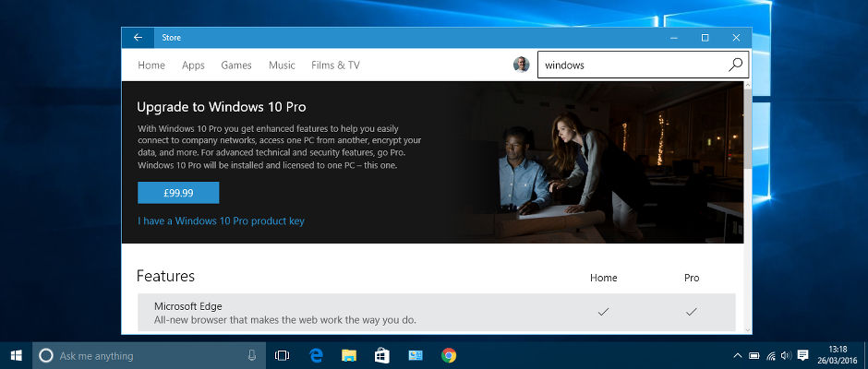Click the promo image of two people
The height and width of the screenshot is (369, 868).
pyautogui.click(x=597, y=162)
